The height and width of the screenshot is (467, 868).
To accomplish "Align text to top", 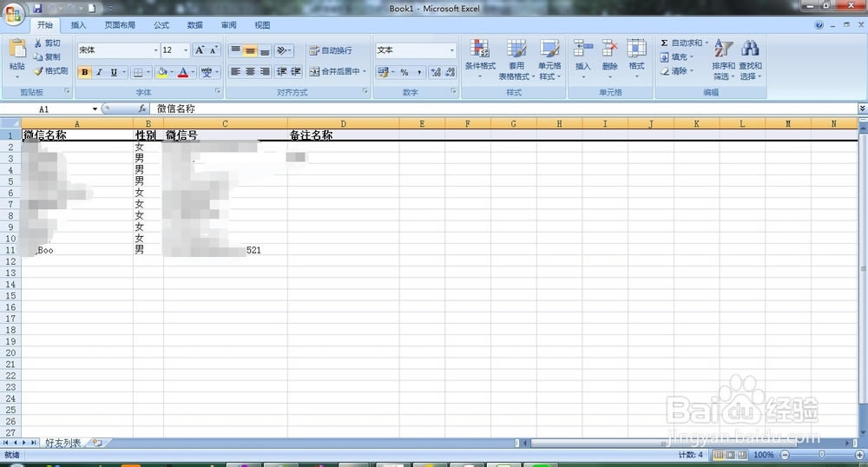I will (235, 50).
